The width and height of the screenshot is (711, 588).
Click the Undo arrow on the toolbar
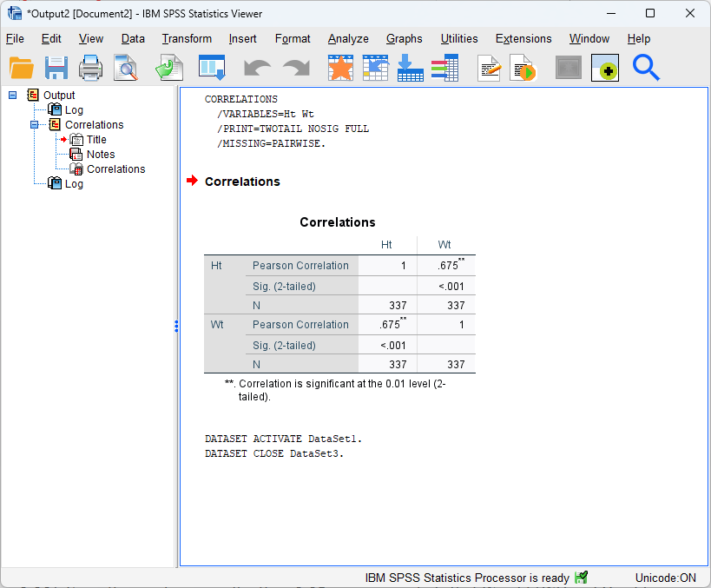click(257, 68)
